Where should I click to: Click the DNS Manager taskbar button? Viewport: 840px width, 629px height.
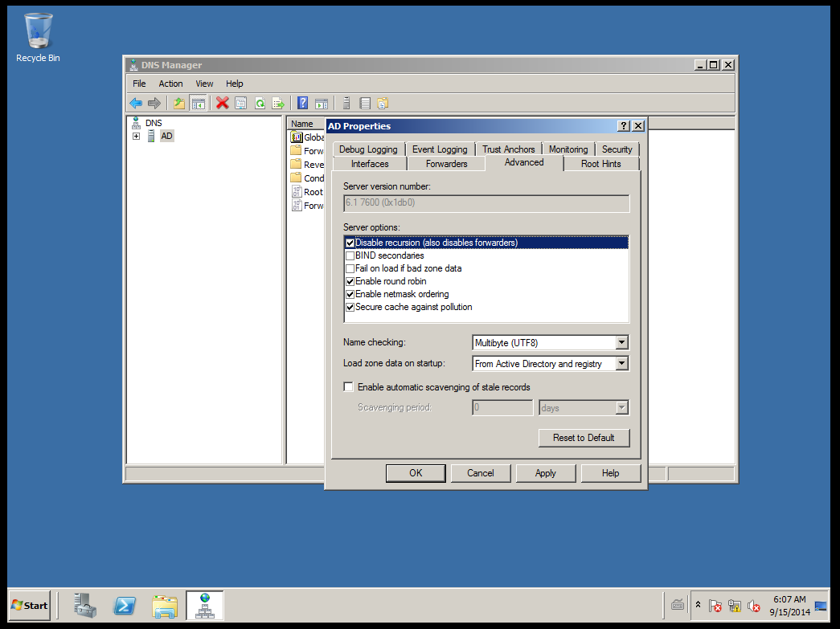pos(205,606)
